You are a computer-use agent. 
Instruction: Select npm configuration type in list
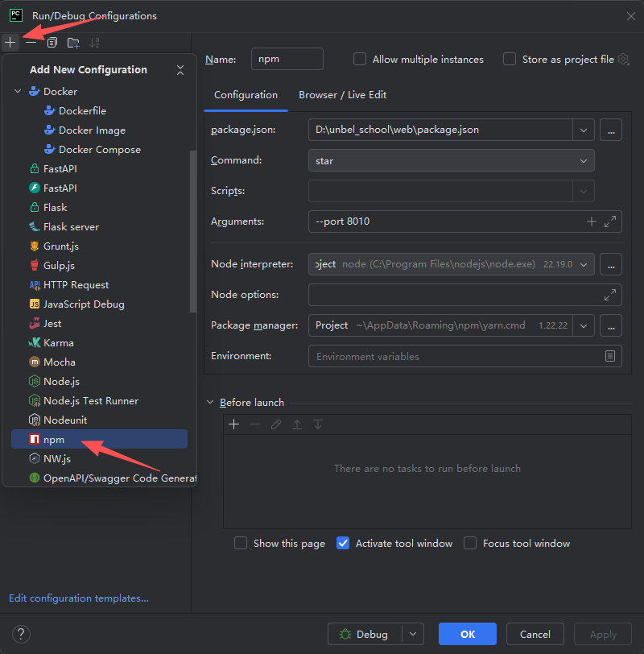(x=99, y=439)
